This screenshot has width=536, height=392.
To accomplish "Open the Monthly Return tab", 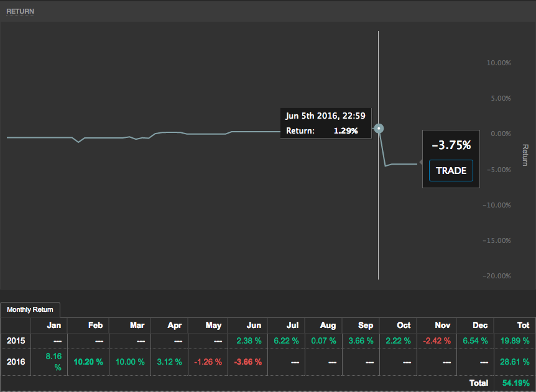I will click(30, 309).
